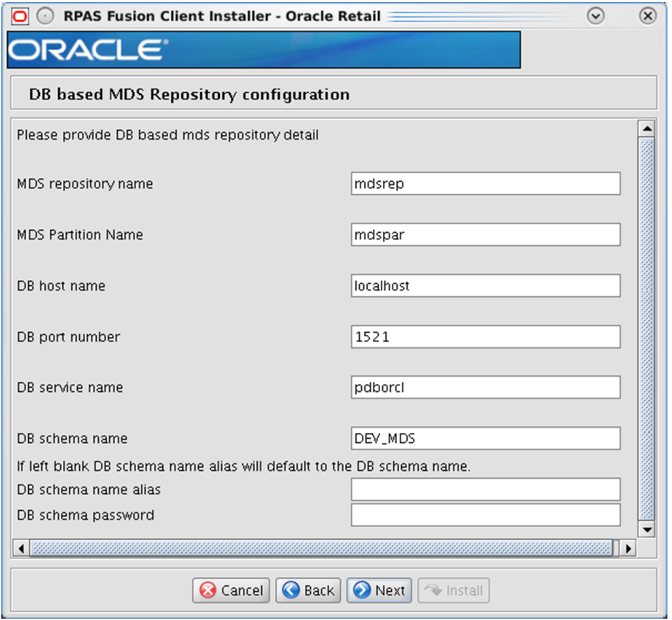Minimize the installer with the chevron button
Screen dimensions: 672x620
pos(595,16)
